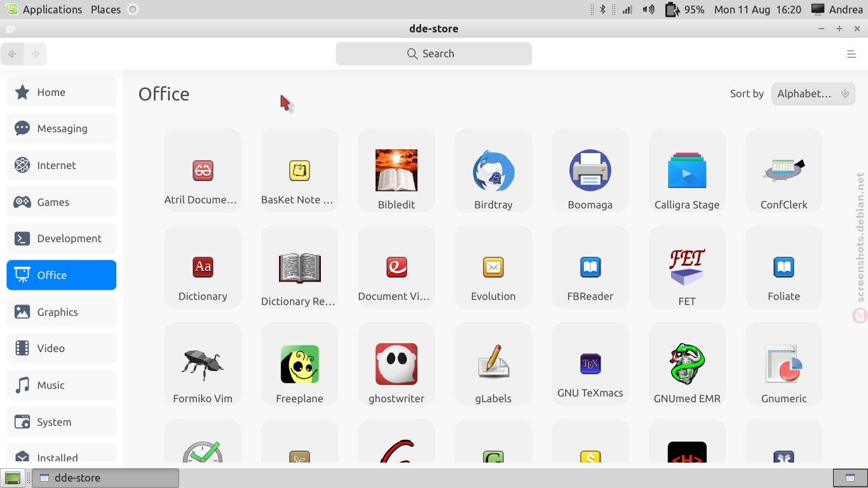Click the battery indicator showing 95%
The height and width of the screenshot is (488, 868).
[684, 10]
